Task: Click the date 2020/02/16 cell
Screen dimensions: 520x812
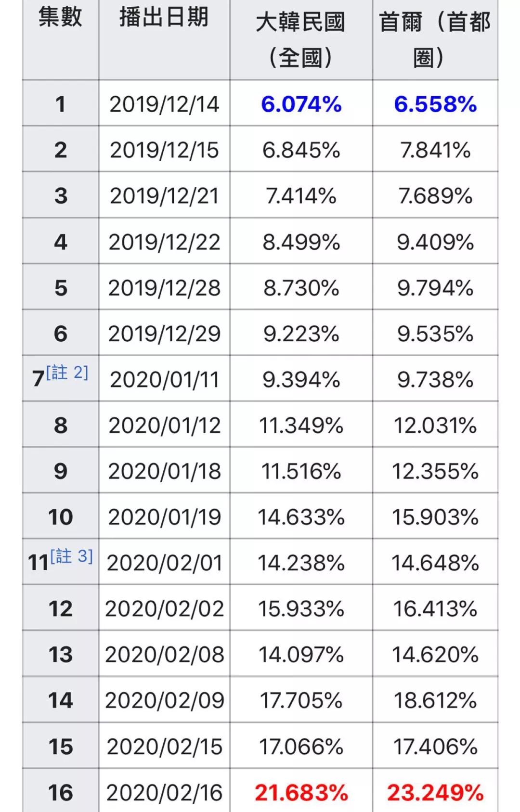Action: click(164, 792)
